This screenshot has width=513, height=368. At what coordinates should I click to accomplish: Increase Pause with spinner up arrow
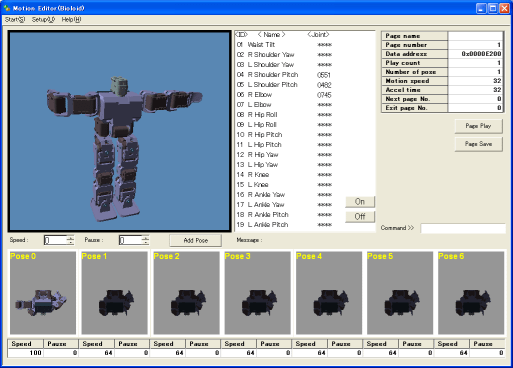[x=145, y=238]
